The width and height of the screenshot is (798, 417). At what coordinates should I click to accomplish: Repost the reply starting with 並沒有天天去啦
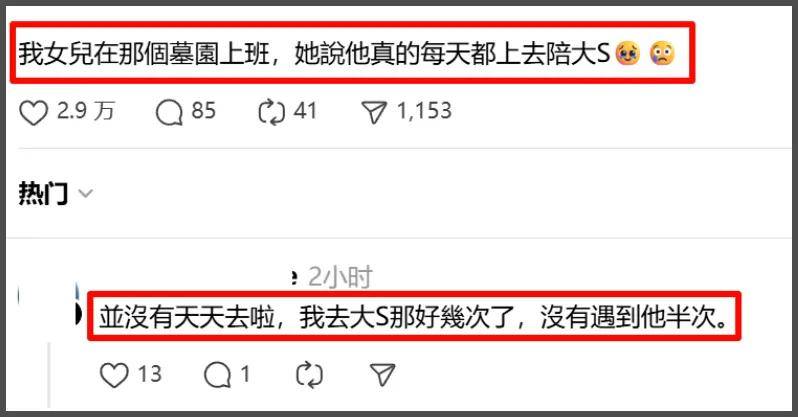[x=309, y=375]
